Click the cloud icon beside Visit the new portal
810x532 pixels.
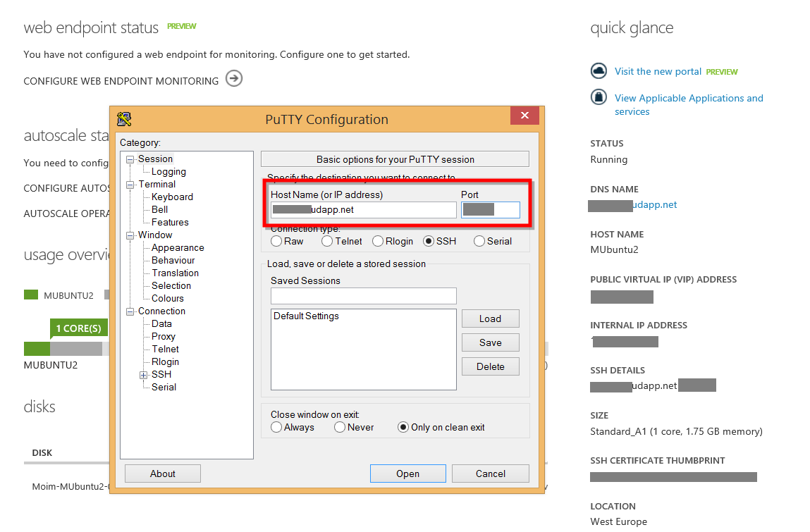point(599,71)
